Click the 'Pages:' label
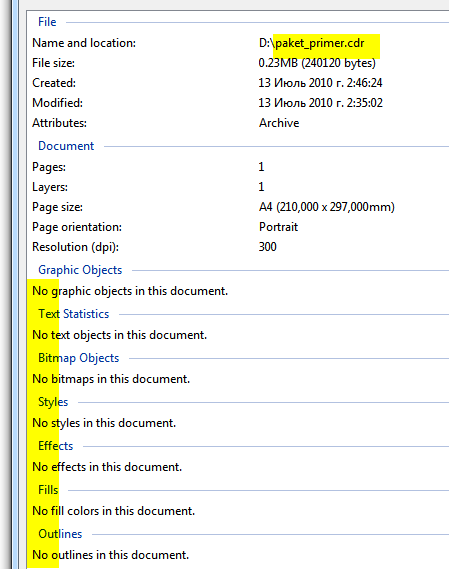 (x=49, y=167)
